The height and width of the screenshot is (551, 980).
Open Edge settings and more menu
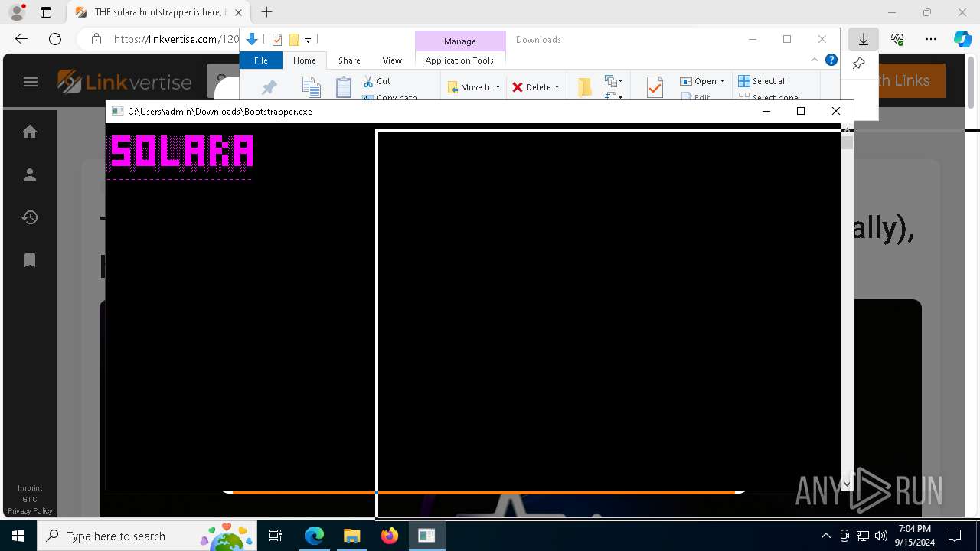(931, 39)
